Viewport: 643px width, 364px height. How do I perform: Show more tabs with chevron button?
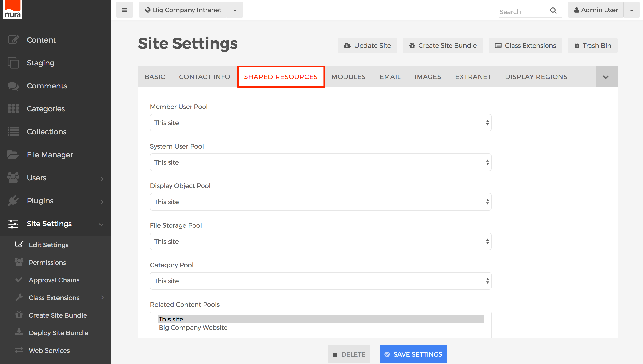coord(606,77)
